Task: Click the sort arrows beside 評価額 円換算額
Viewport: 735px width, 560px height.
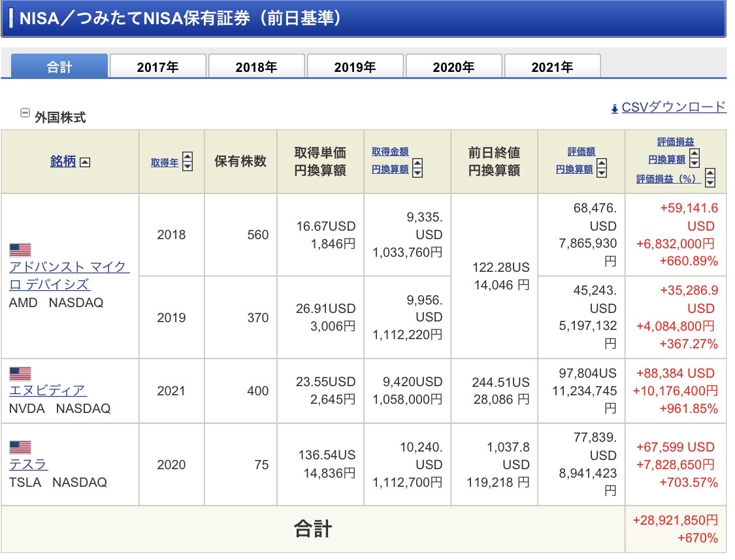Action: (602, 169)
